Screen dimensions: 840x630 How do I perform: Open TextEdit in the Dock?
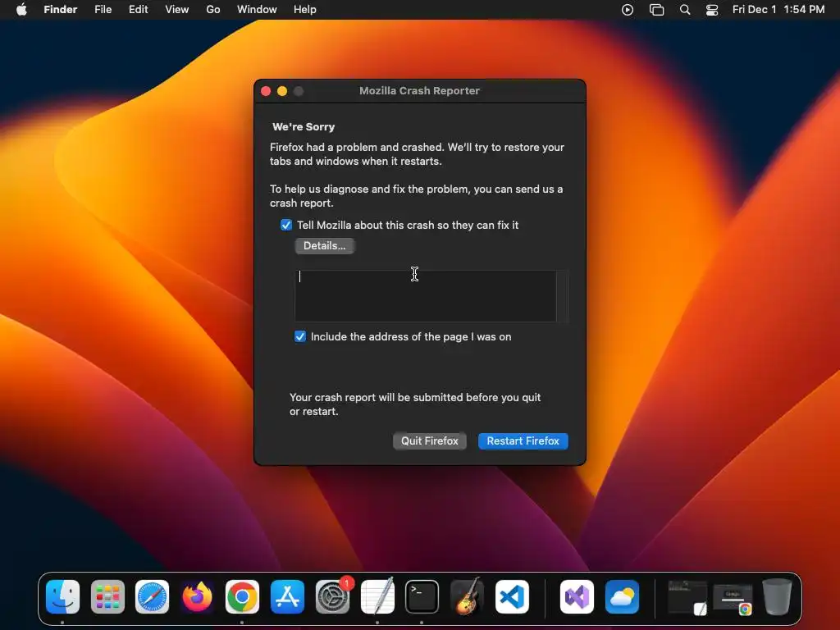coord(377,597)
